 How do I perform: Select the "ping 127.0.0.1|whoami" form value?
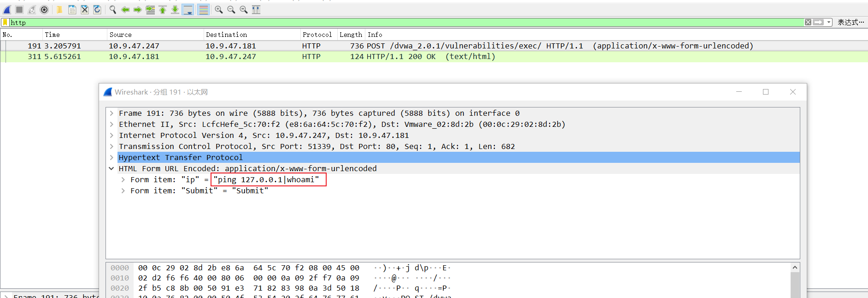click(266, 179)
